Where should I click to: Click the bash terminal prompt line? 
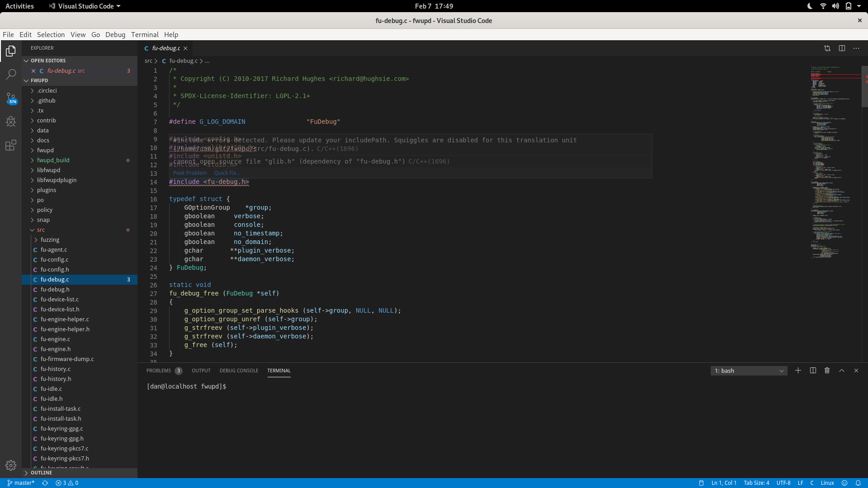point(186,387)
